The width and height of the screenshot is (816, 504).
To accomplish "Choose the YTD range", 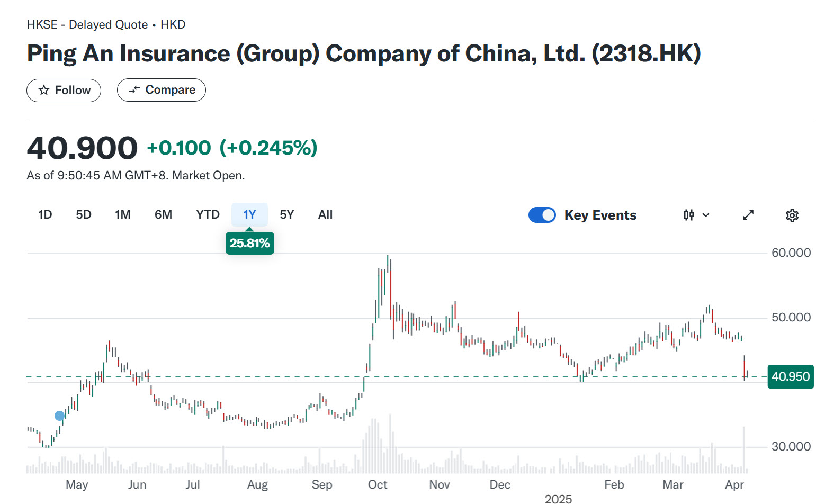I will click(x=208, y=214).
